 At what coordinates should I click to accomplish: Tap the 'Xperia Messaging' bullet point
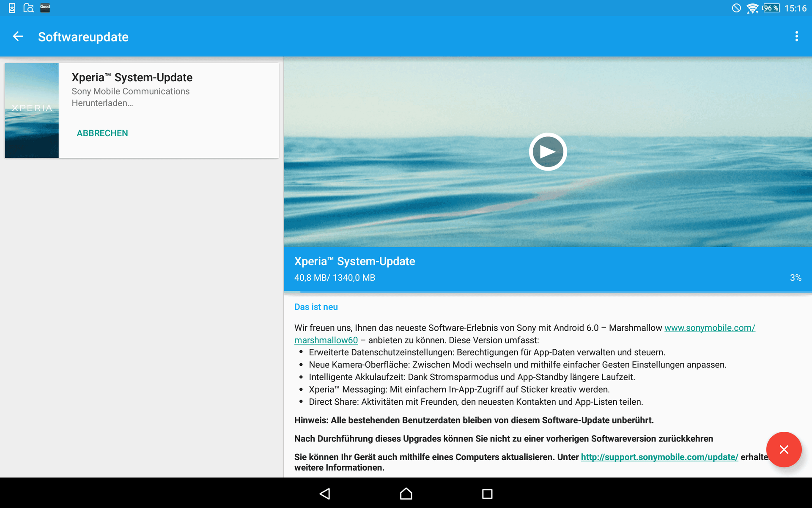point(459,389)
